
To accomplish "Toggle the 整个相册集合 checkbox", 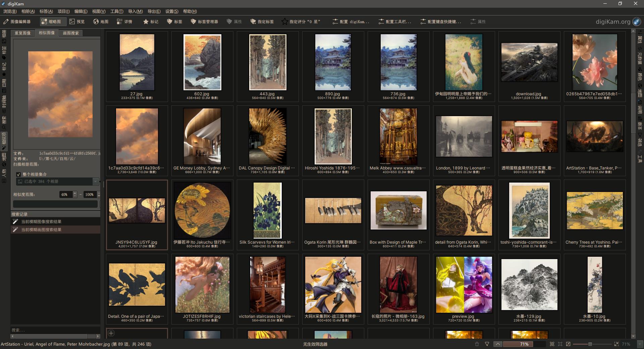I will [18, 174].
